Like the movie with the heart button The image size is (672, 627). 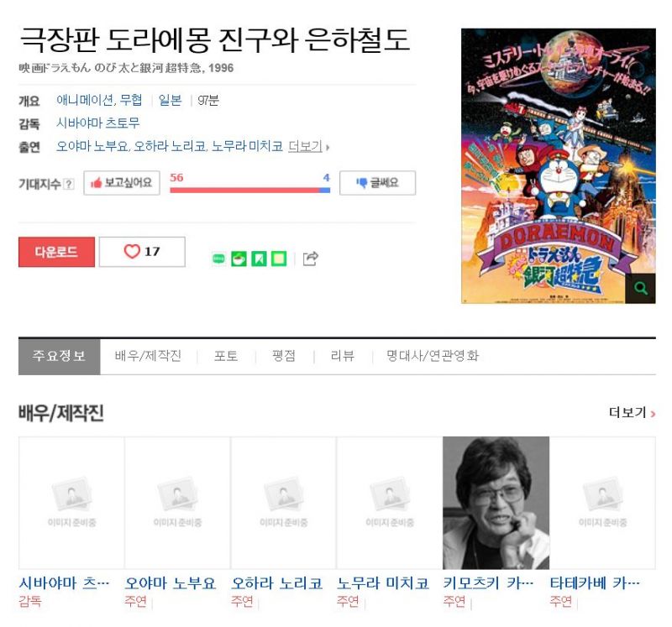142,252
